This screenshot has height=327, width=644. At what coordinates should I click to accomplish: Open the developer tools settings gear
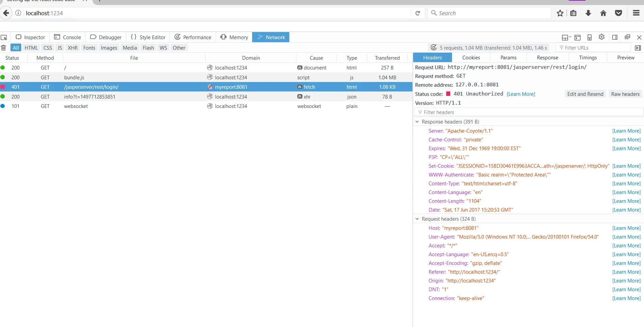601,37
